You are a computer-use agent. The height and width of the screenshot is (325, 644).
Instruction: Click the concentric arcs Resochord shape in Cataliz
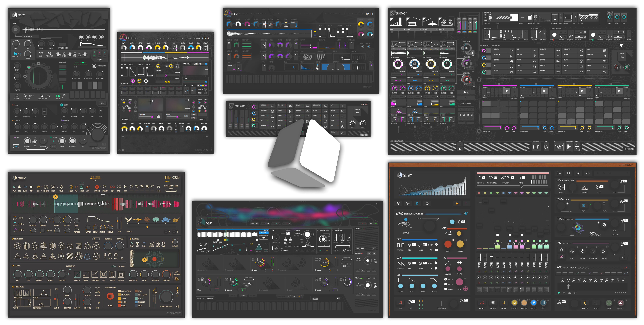click(x=78, y=256)
